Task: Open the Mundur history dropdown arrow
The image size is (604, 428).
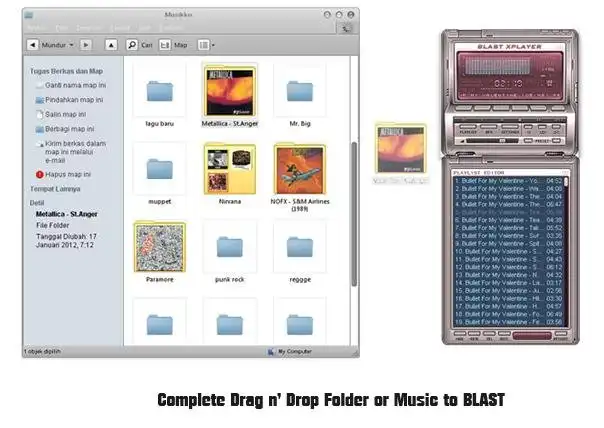Action: [71, 45]
